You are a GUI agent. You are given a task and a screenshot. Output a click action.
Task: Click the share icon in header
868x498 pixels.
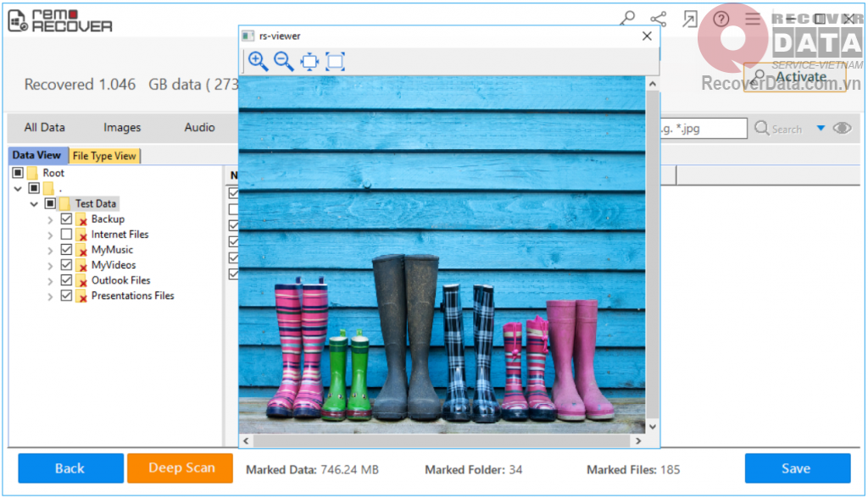[x=658, y=19]
